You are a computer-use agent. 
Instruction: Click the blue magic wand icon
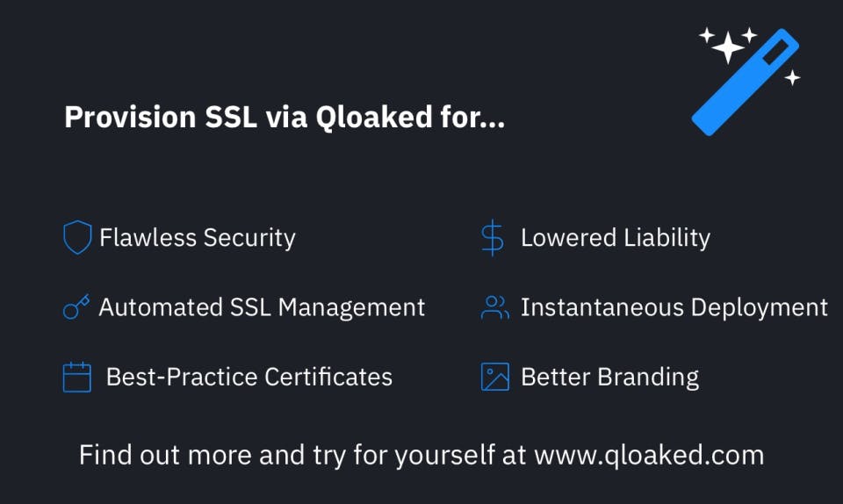pyautogui.click(x=746, y=82)
